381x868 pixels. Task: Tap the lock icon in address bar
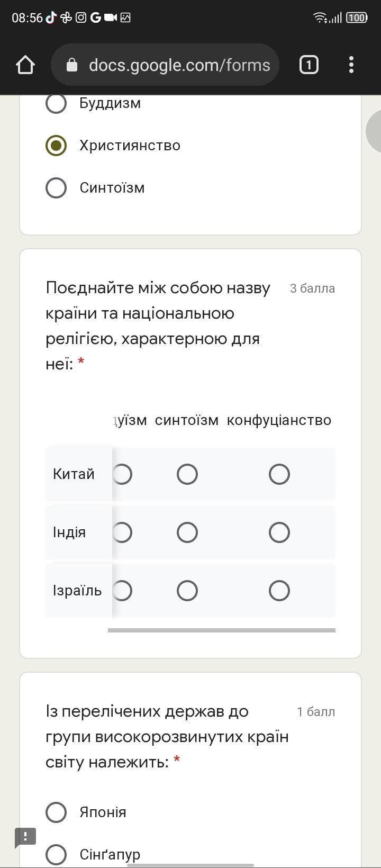click(x=72, y=65)
